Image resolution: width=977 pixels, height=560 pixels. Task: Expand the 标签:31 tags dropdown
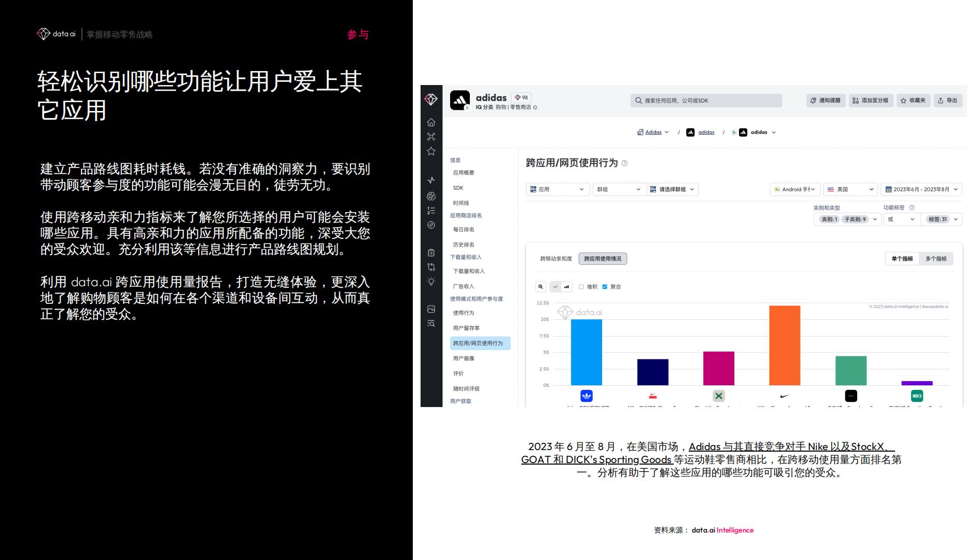click(x=942, y=219)
